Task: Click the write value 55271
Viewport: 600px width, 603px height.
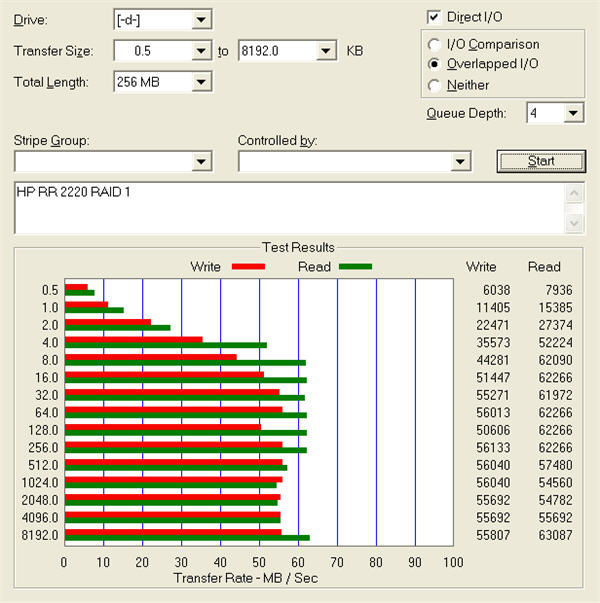Action: pos(493,395)
